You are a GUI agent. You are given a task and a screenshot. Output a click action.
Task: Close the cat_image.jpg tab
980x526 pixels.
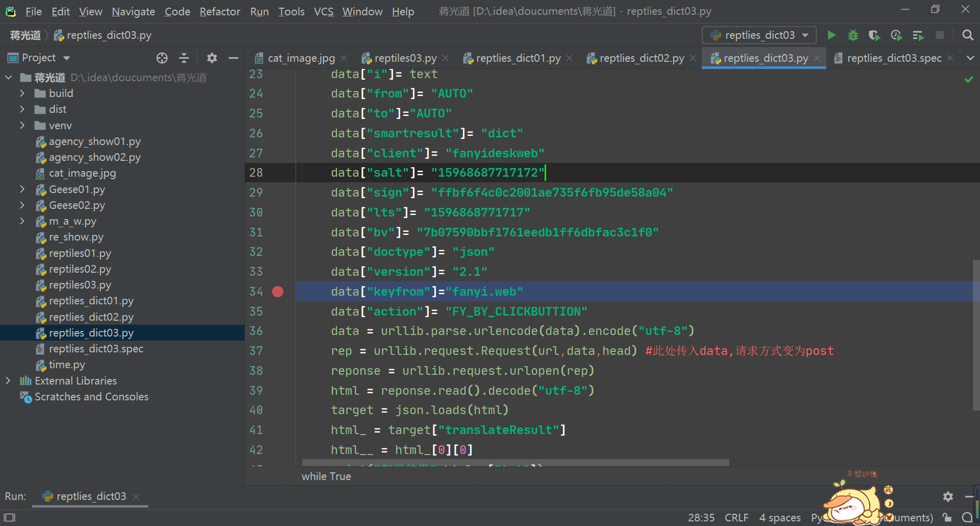(x=344, y=58)
